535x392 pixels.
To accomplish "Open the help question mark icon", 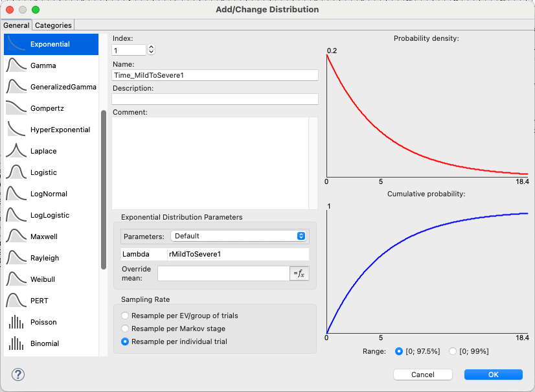I will [18, 375].
